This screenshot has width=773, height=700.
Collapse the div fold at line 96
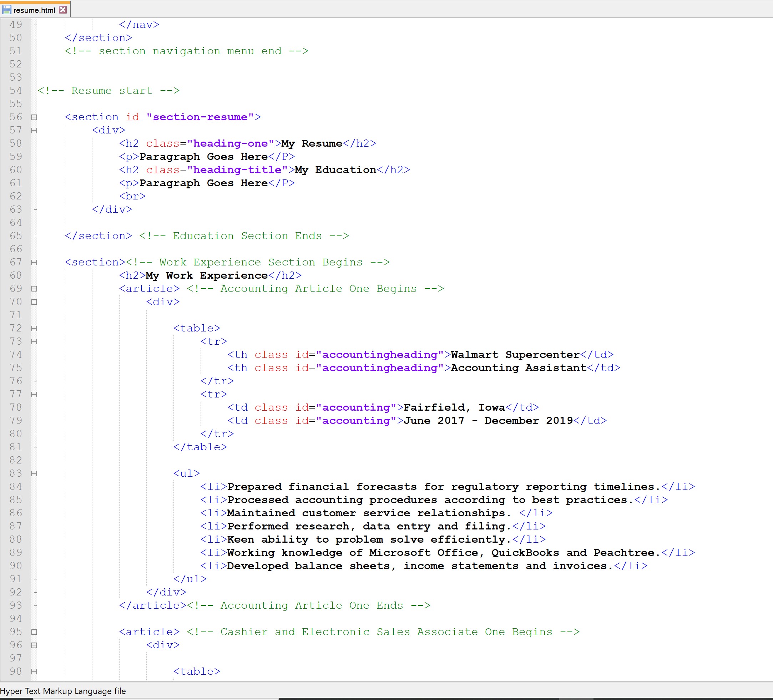34,645
